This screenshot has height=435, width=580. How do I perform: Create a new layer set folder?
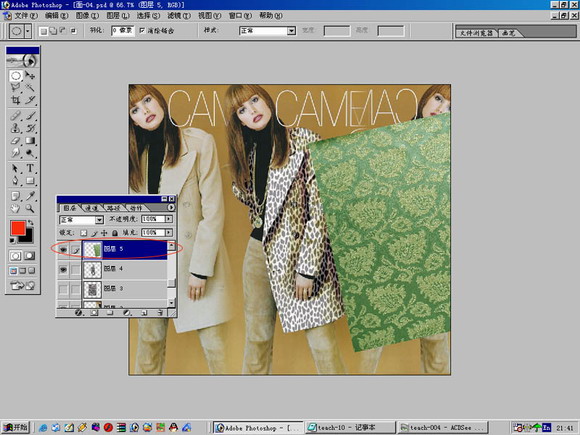pyautogui.click(x=110, y=313)
